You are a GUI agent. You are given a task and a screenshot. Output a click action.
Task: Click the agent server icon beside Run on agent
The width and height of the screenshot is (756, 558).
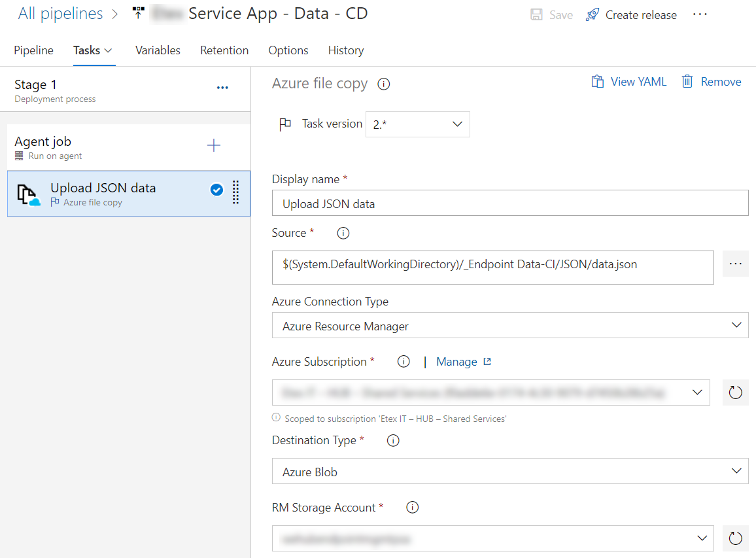pos(19,156)
